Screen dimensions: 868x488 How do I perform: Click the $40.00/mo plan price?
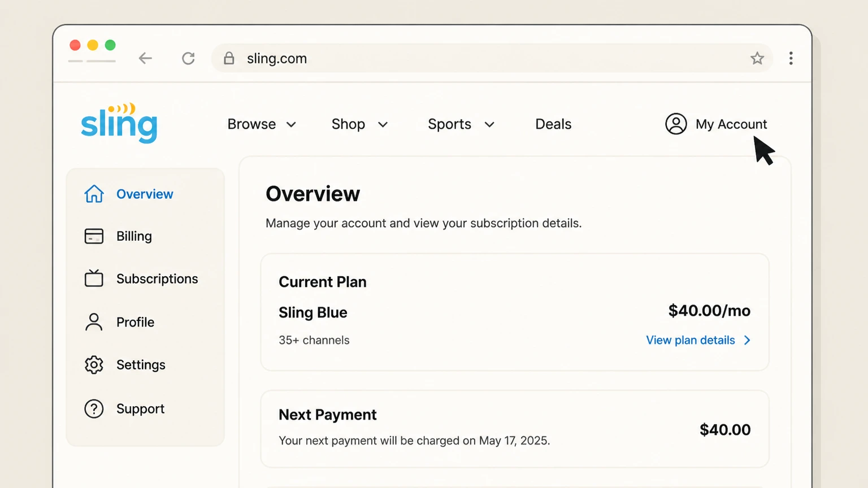709,311
